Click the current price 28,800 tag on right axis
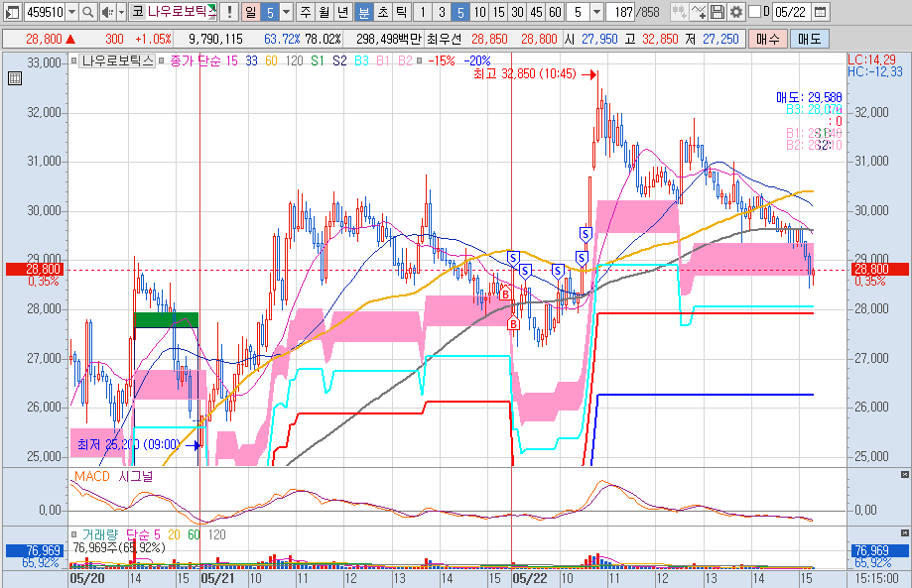Viewport: 912px width, 588px height. (x=879, y=269)
